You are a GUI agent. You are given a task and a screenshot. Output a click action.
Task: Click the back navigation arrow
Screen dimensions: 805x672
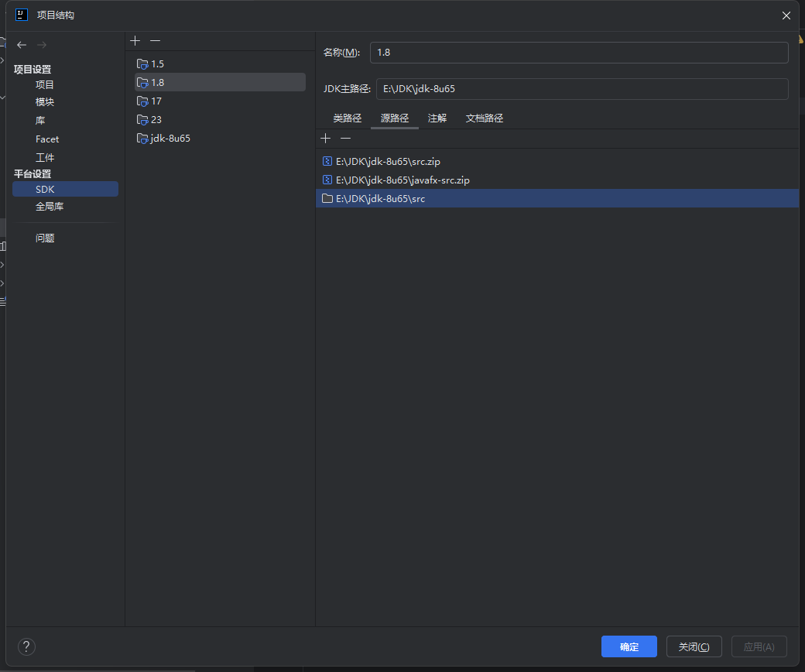[x=22, y=45]
